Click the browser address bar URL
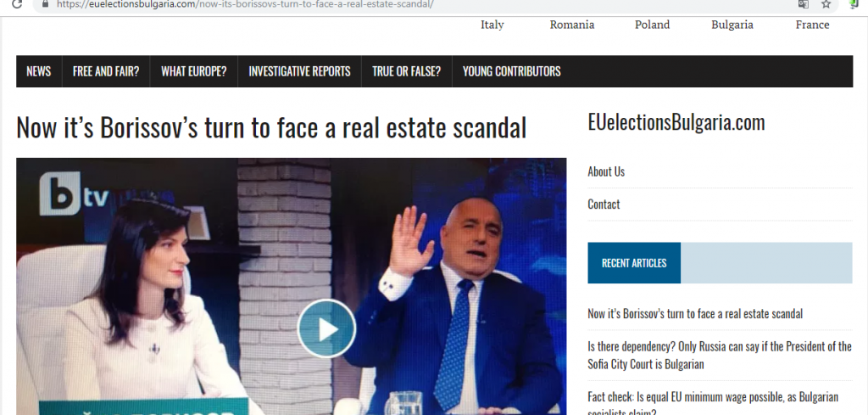 click(245, 4)
